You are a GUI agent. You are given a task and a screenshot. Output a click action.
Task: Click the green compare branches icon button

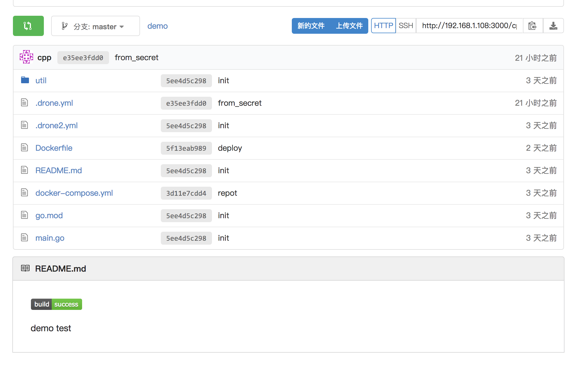coord(28,26)
